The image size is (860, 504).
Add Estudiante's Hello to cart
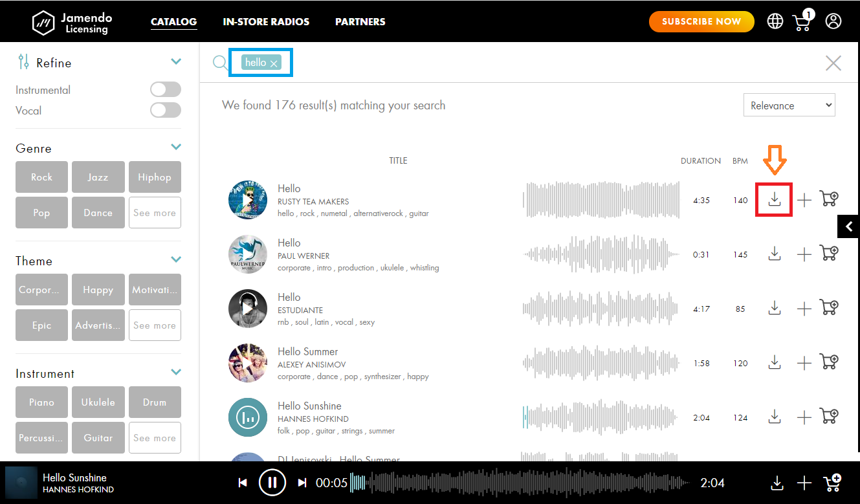pyautogui.click(x=829, y=307)
